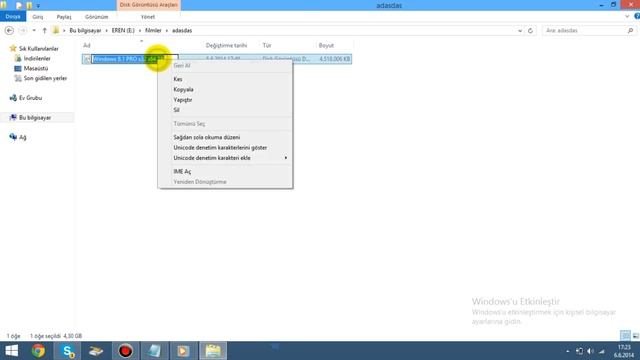Open the red record app on the taskbar

click(x=125, y=351)
